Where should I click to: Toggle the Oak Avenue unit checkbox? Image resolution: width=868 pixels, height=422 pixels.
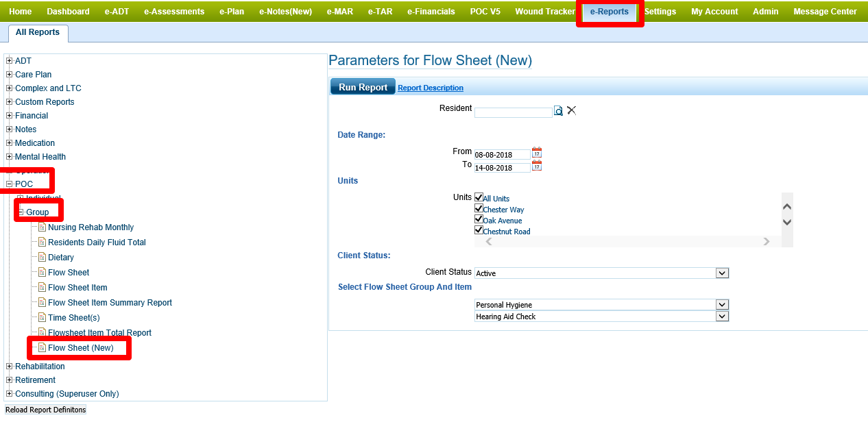[x=479, y=219]
